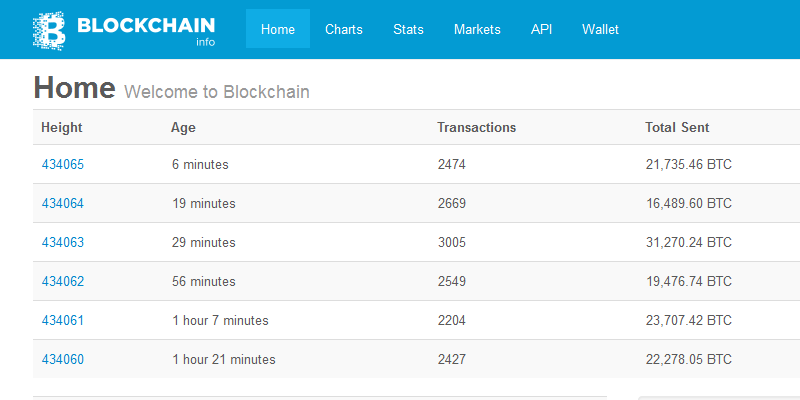Click the Blockchain logo icon
This screenshot has height=400, width=800.
(x=48, y=30)
